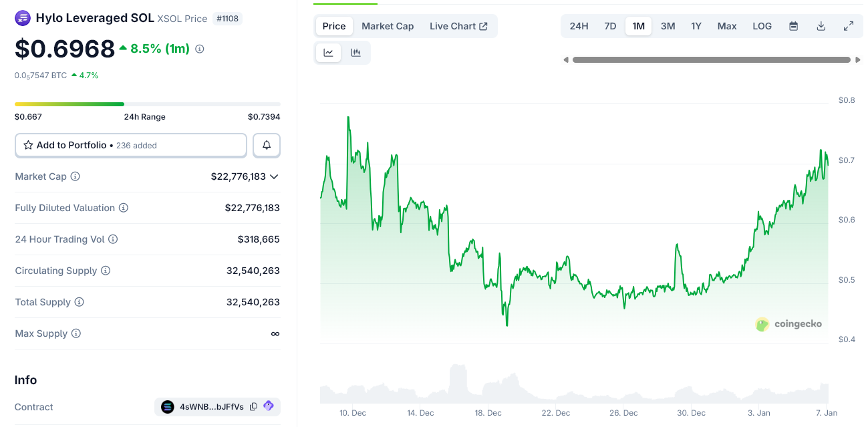
Task: Download the chart as an image
Action: 821,25
